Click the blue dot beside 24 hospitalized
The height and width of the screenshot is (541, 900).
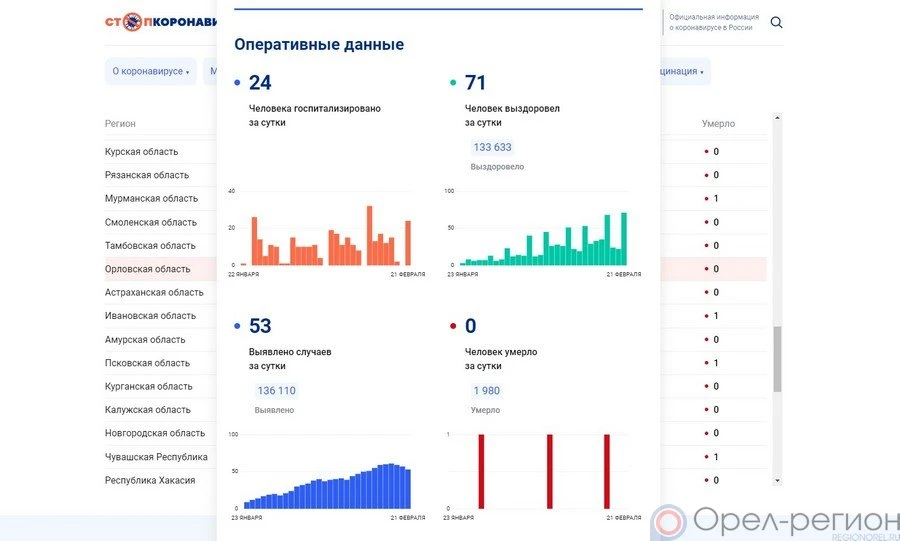237,83
